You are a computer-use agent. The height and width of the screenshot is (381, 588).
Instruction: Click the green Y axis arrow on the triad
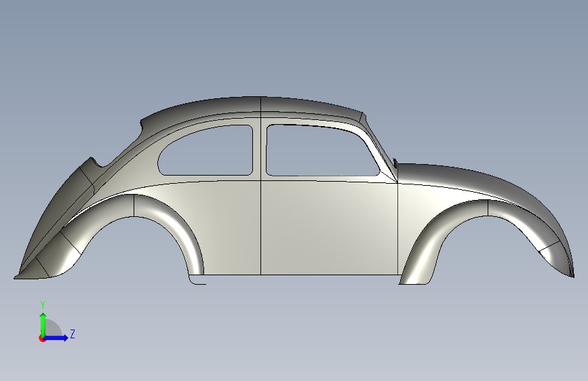pyautogui.click(x=43, y=324)
